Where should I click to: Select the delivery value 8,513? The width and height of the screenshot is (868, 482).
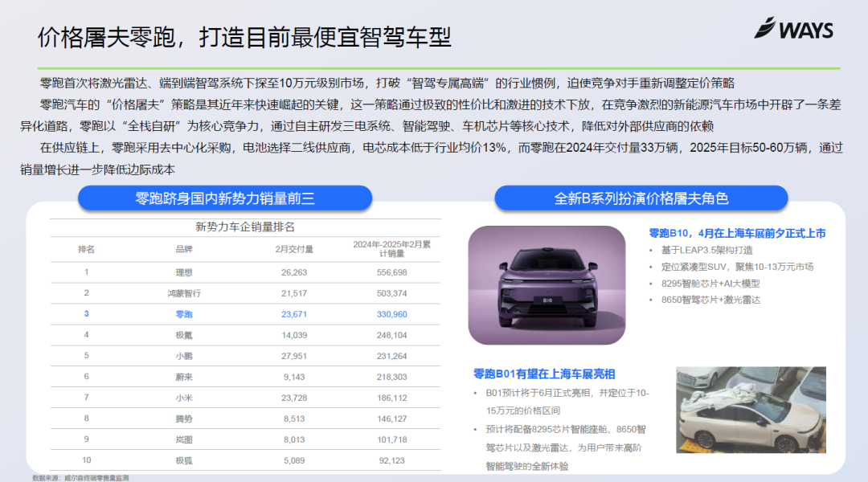tap(294, 419)
